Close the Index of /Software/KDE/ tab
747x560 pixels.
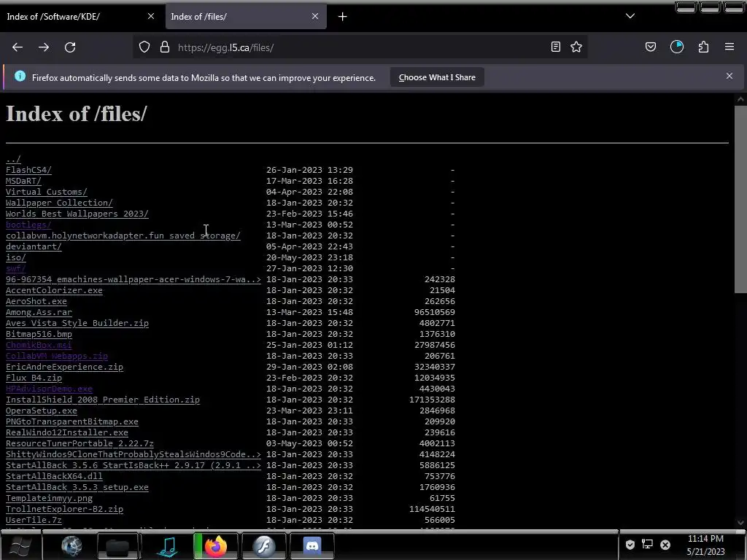[151, 16]
